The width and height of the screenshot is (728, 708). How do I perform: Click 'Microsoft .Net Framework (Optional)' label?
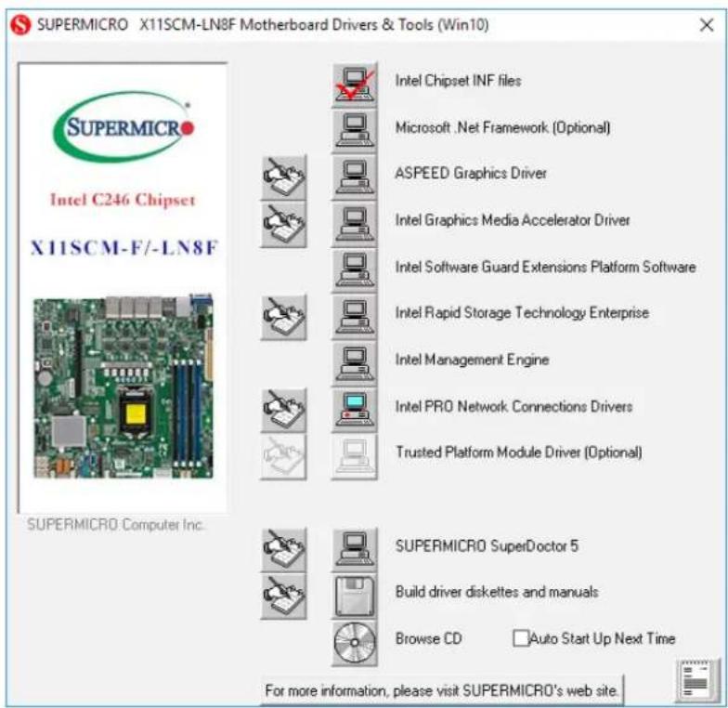tap(502, 127)
